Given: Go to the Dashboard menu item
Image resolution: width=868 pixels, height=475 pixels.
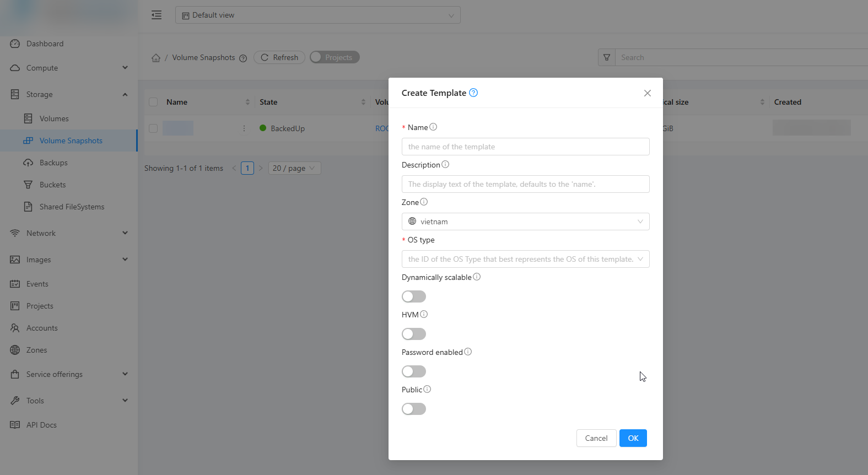Looking at the screenshot, I should (x=45, y=44).
